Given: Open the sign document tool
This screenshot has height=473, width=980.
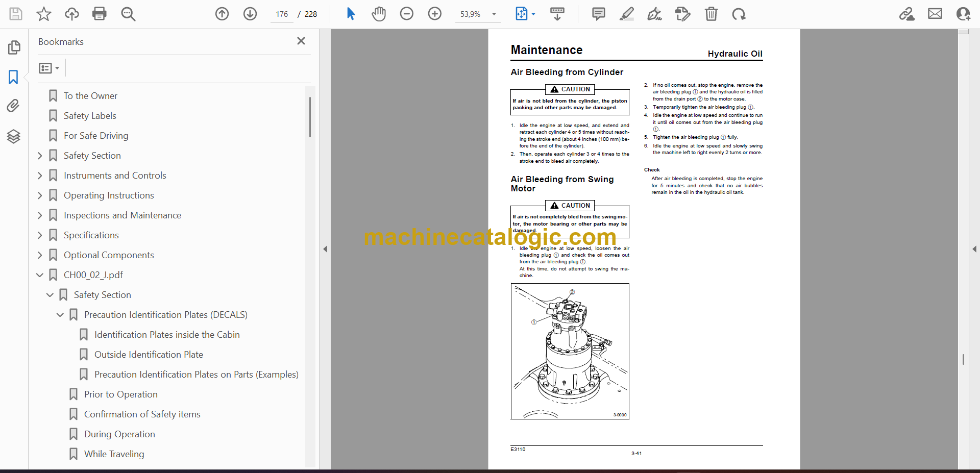Looking at the screenshot, I should coord(655,14).
